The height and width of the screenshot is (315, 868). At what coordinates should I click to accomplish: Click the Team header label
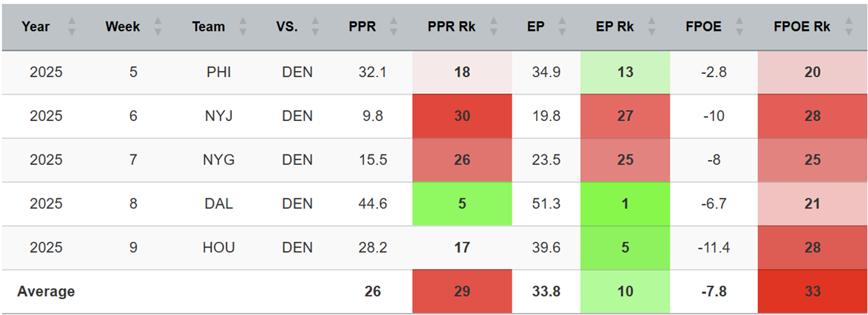click(x=209, y=27)
